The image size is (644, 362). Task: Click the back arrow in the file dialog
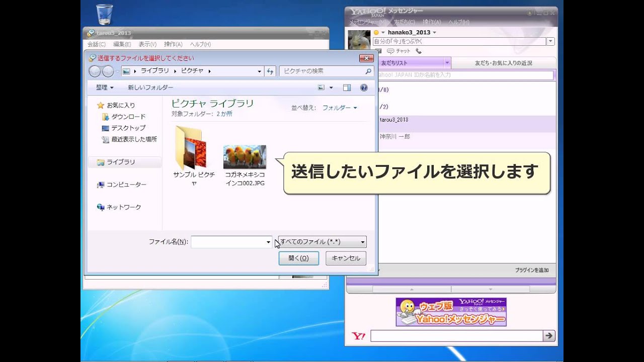tap(95, 71)
